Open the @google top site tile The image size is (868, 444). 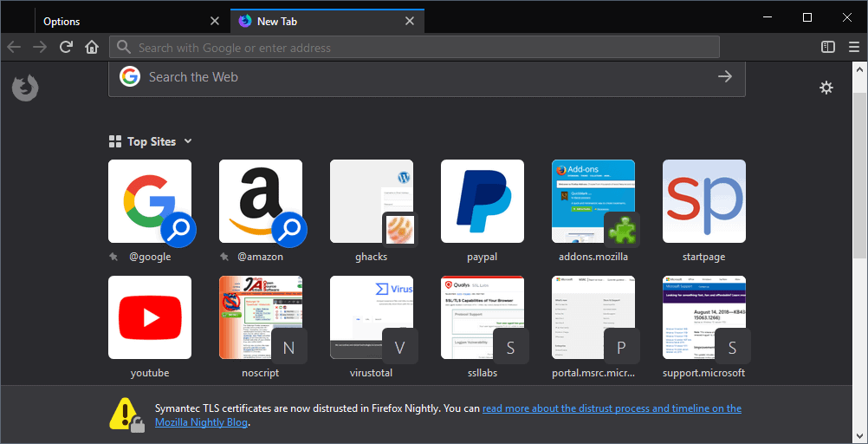tap(150, 201)
